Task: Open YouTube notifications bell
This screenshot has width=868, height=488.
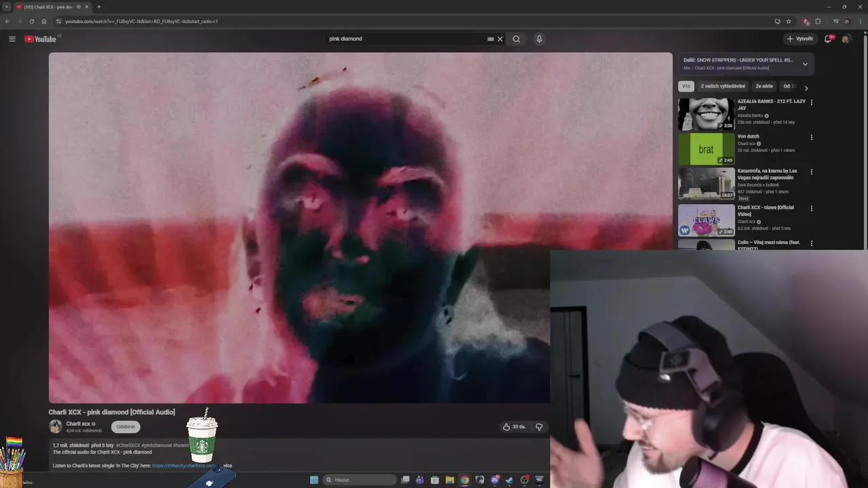Action: [x=828, y=39]
